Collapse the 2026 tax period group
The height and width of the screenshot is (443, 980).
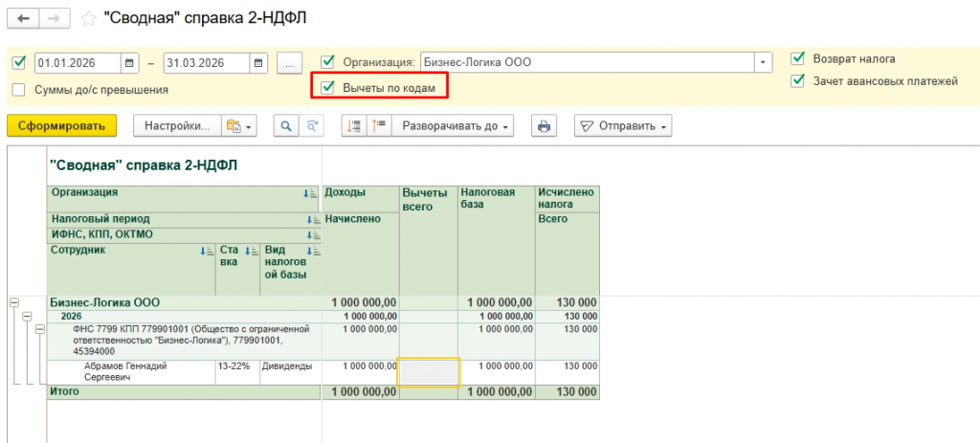pos(27,316)
